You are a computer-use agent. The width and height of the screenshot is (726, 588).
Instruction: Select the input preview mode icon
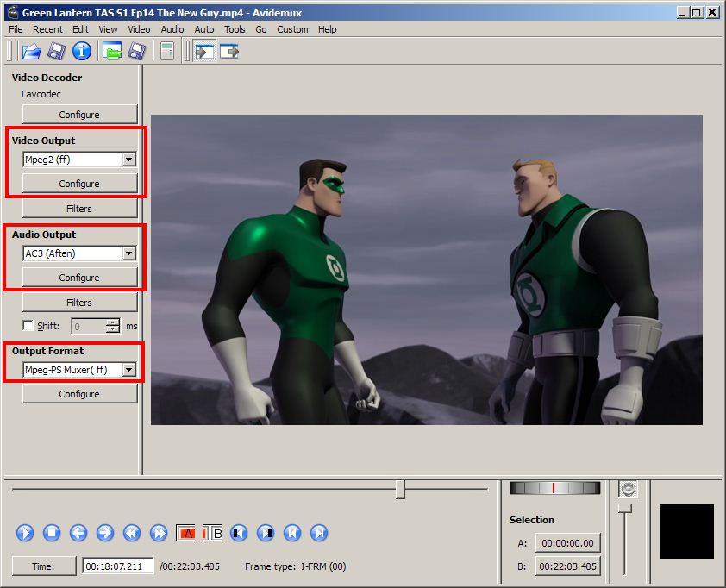pos(204,51)
